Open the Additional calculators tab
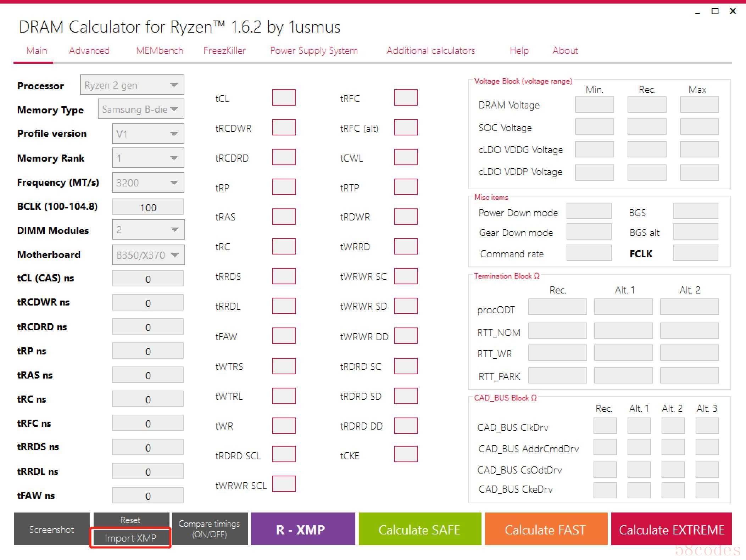 click(430, 51)
